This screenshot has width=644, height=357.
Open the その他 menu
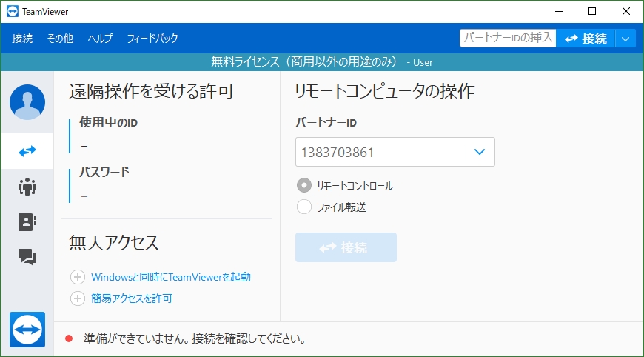pyautogui.click(x=60, y=39)
